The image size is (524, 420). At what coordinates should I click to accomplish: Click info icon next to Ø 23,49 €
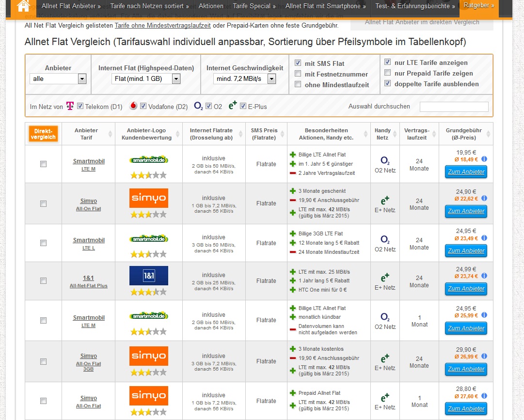484,238
